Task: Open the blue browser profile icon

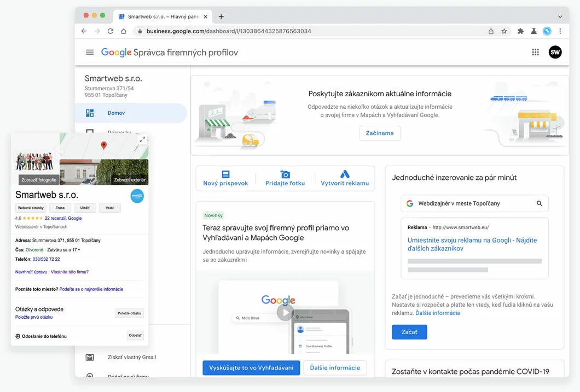Action: point(547,31)
